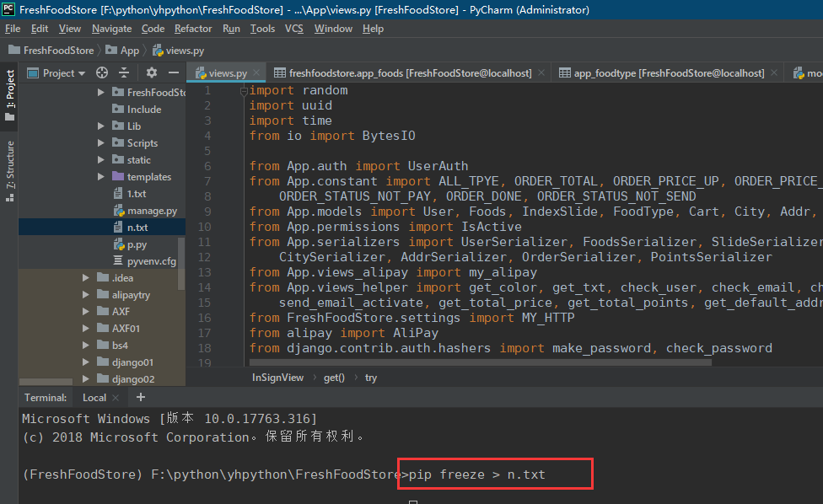823x504 pixels.
Task: Close the app_foodtype tab
Action: 773,72
